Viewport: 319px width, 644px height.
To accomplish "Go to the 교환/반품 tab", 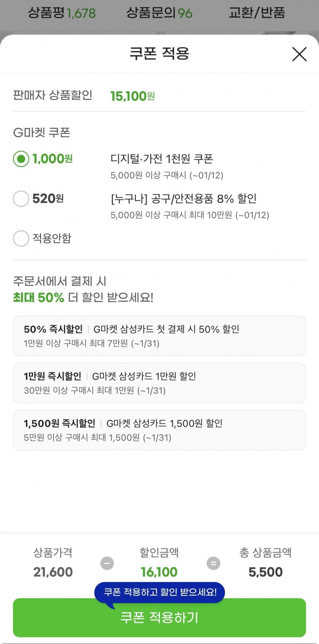I will pyautogui.click(x=257, y=13).
